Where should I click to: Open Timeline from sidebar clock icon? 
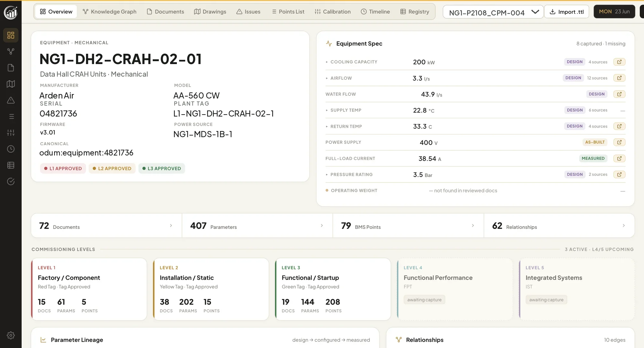(x=11, y=149)
